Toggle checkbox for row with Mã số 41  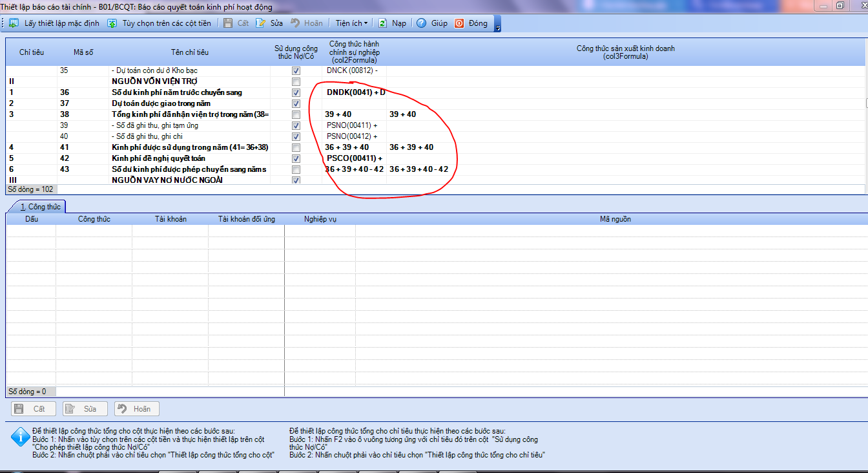pyautogui.click(x=296, y=147)
